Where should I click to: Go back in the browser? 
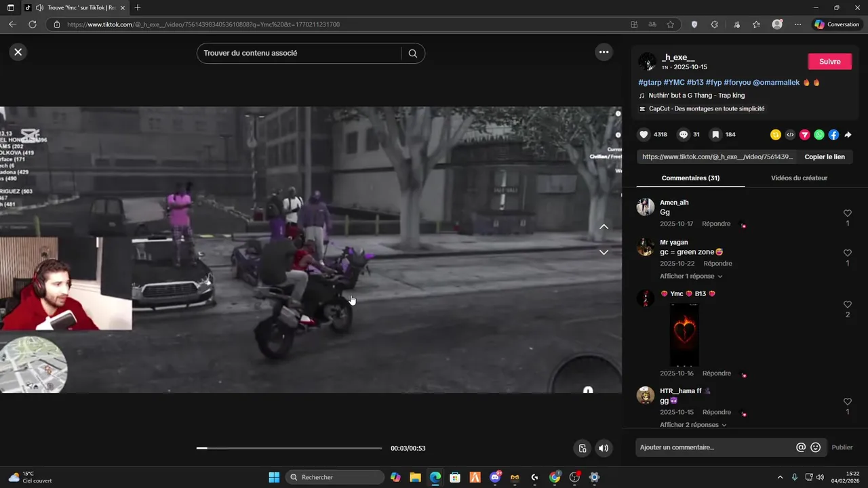coord(12,24)
